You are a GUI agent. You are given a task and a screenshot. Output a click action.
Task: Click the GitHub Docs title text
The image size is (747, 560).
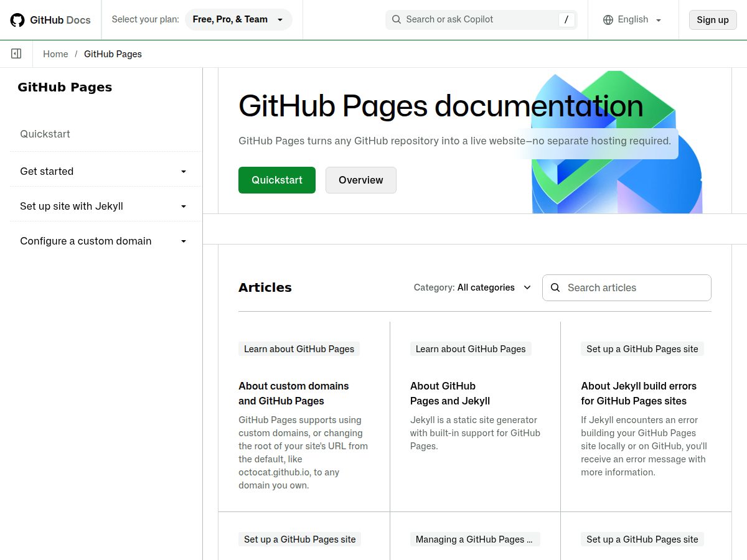click(60, 20)
